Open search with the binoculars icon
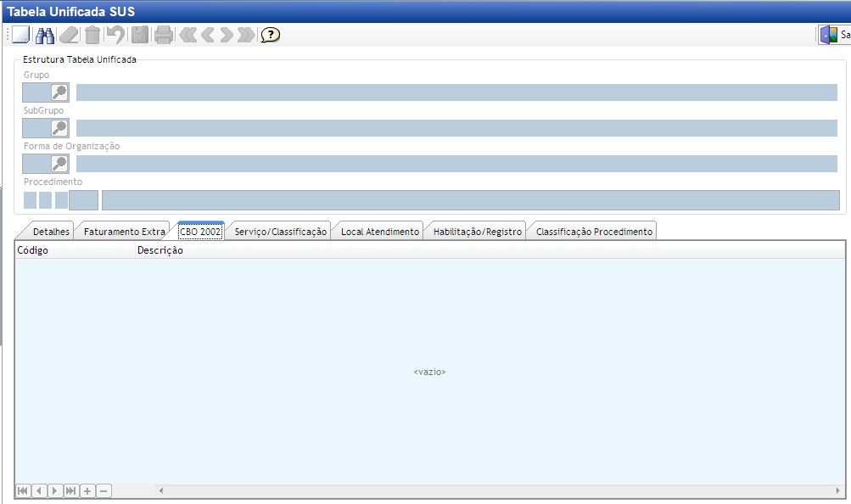Image resolution: width=851 pixels, height=504 pixels. tap(44, 36)
